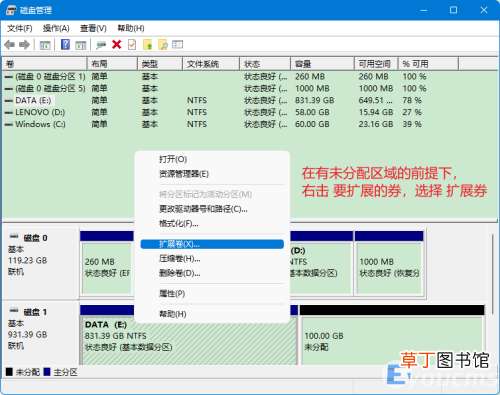Show console tree toolbar icon

[45, 45]
